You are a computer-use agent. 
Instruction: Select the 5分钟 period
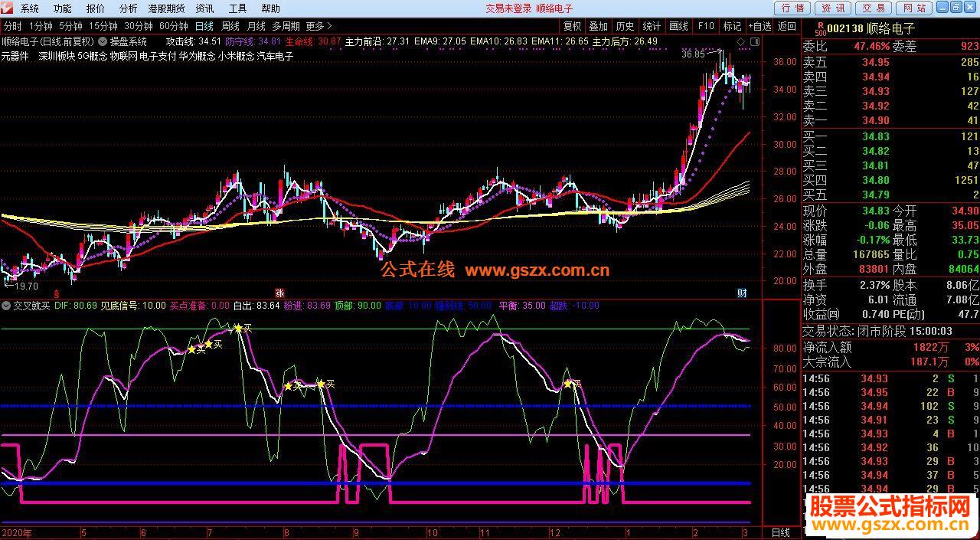(71, 25)
